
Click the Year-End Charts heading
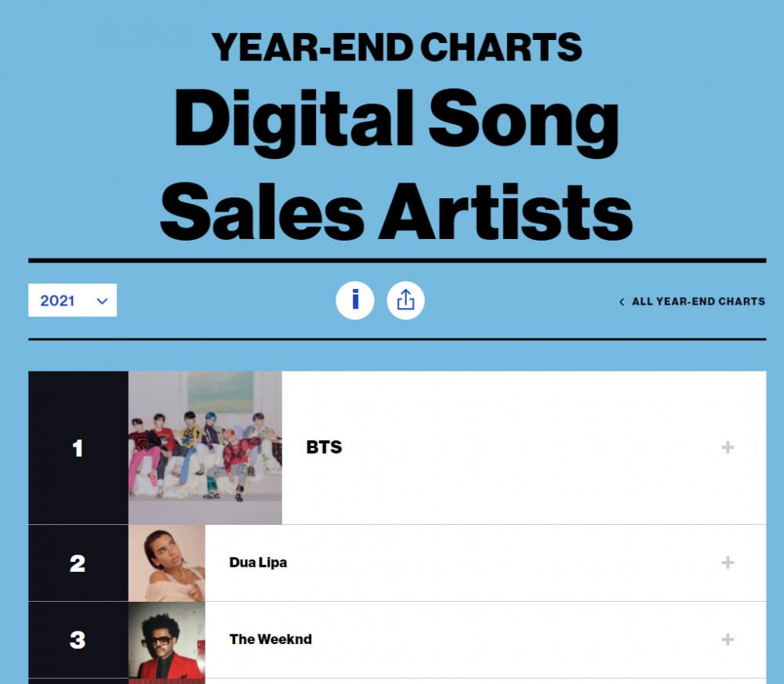pos(397,47)
